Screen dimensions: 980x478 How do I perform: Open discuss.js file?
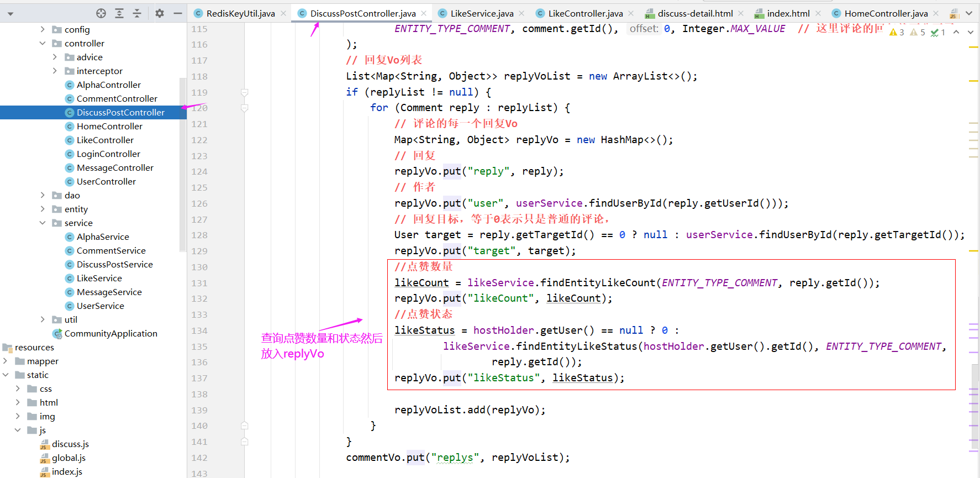pyautogui.click(x=70, y=444)
